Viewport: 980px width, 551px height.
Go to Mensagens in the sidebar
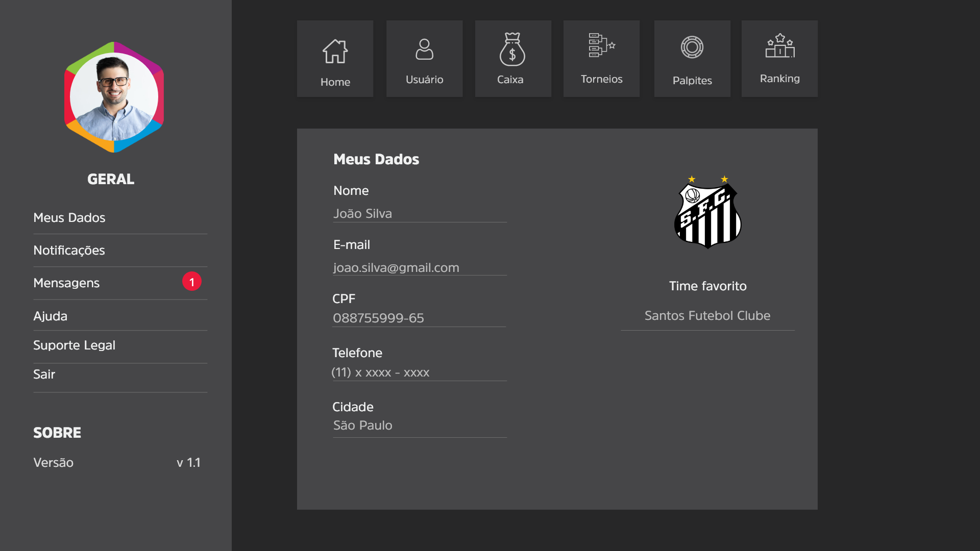[67, 283]
